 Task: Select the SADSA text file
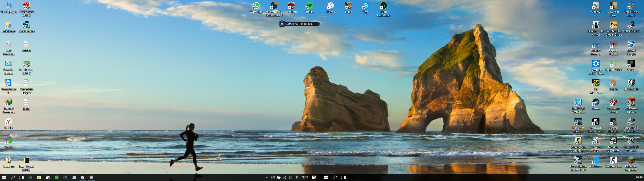[x=26, y=46]
